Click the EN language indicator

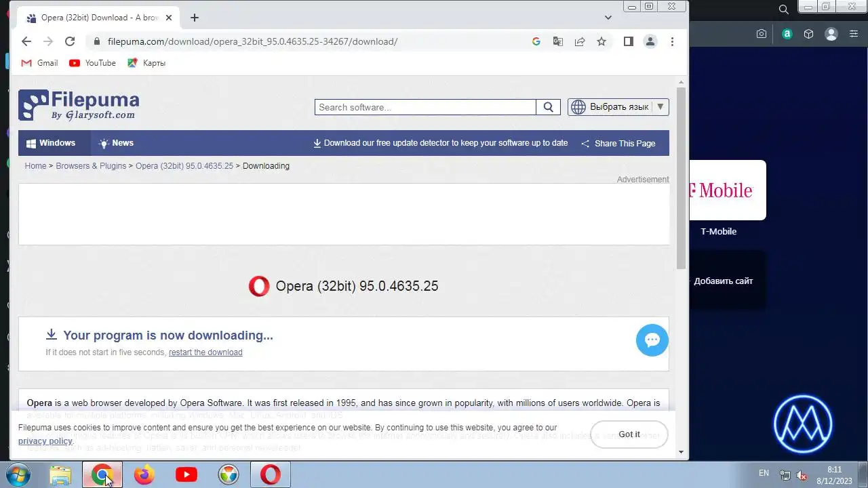point(764,474)
